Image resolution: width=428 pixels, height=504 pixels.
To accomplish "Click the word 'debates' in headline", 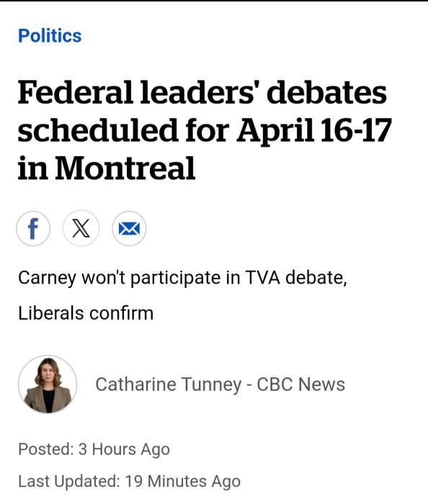I will (326, 93).
